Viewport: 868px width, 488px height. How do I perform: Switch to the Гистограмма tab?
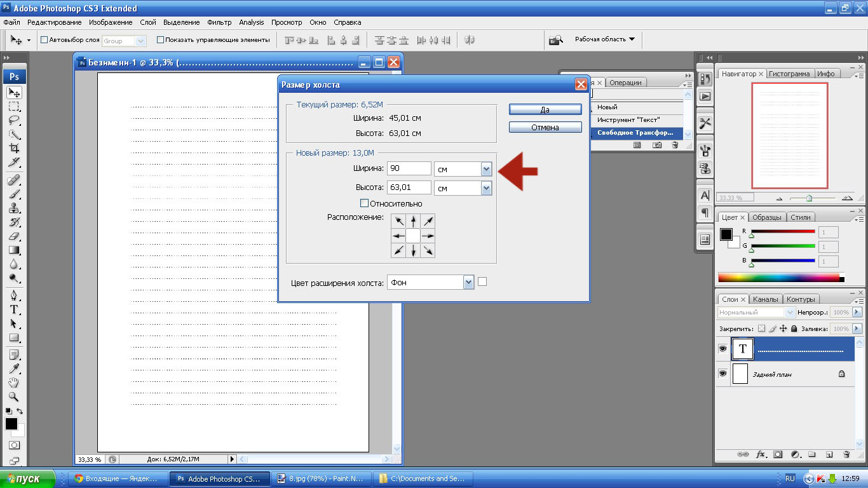point(789,74)
